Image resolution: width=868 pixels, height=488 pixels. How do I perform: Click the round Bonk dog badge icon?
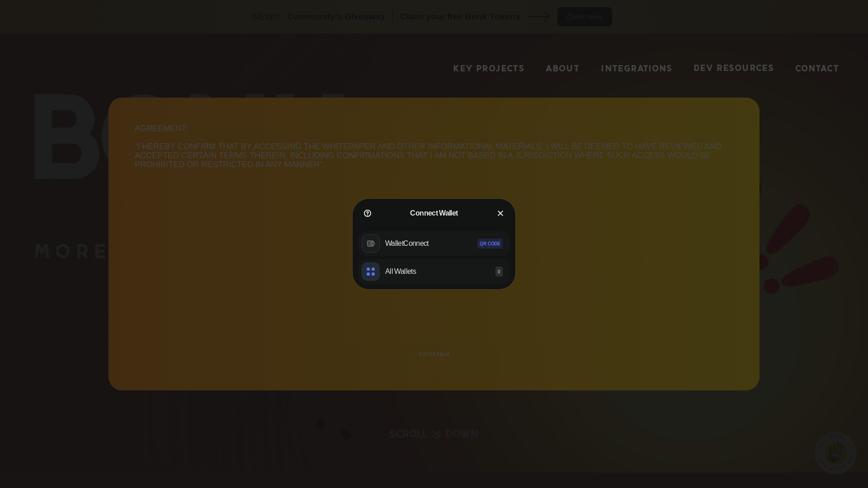tap(835, 453)
